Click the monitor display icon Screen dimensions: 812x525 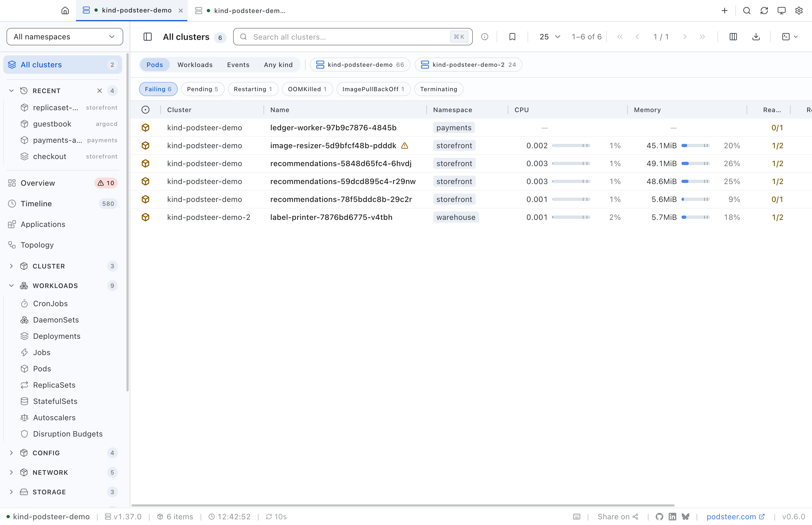click(781, 11)
